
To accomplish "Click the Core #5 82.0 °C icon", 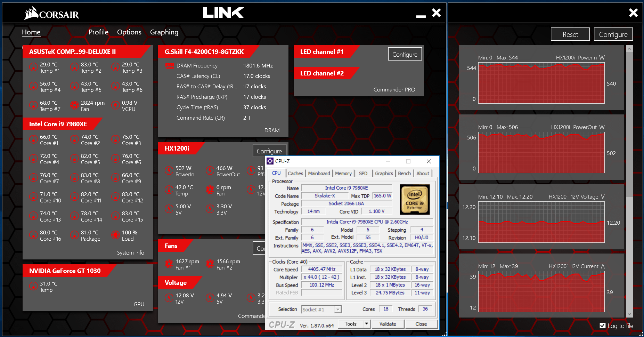I will click(x=74, y=158).
